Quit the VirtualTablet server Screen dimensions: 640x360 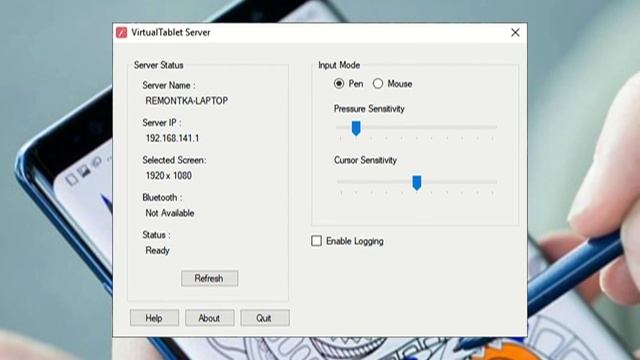(x=264, y=318)
